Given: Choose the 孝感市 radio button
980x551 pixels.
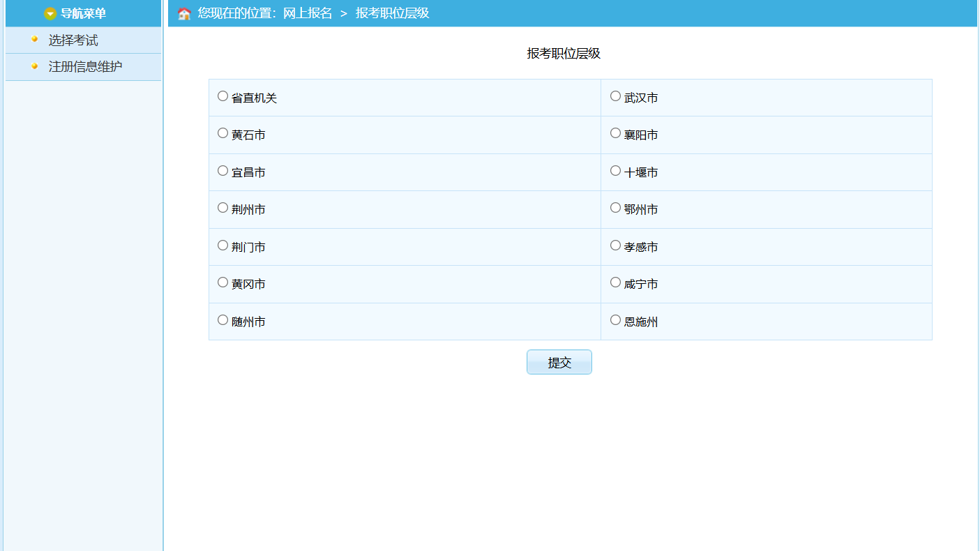Looking at the screenshot, I should point(615,246).
